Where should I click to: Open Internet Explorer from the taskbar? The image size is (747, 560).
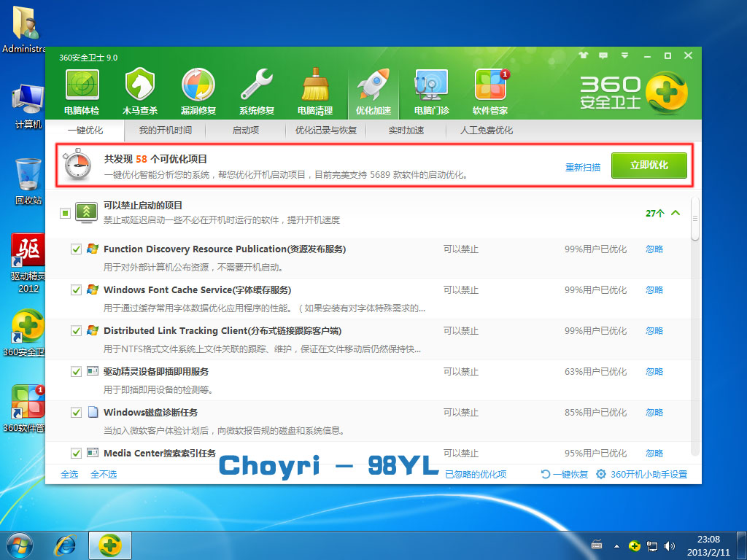coord(67,545)
